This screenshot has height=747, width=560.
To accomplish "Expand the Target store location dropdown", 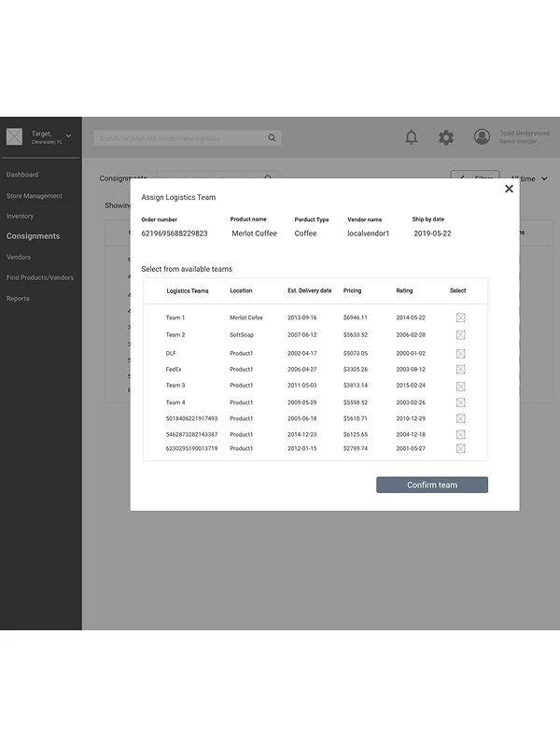I will [x=68, y=135].
